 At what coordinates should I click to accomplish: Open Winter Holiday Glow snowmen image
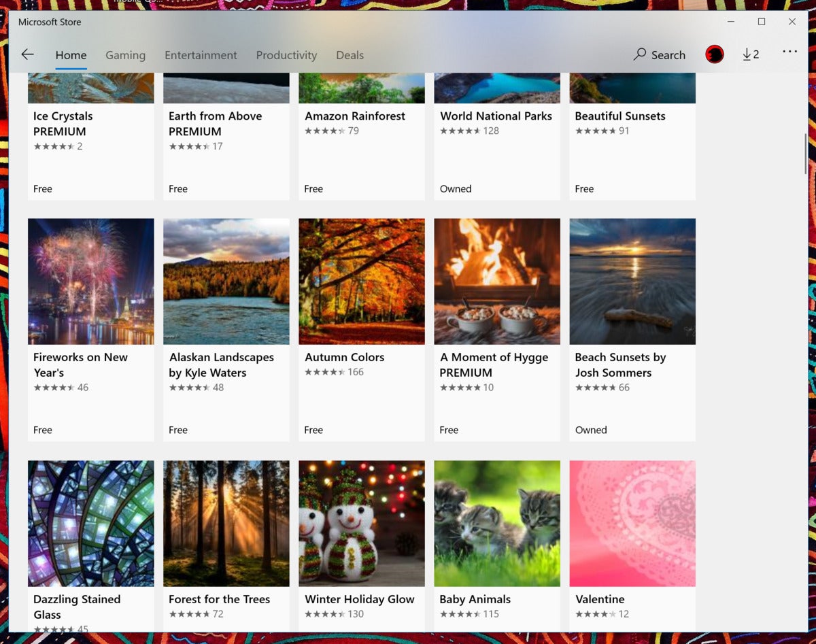[362, 524]
